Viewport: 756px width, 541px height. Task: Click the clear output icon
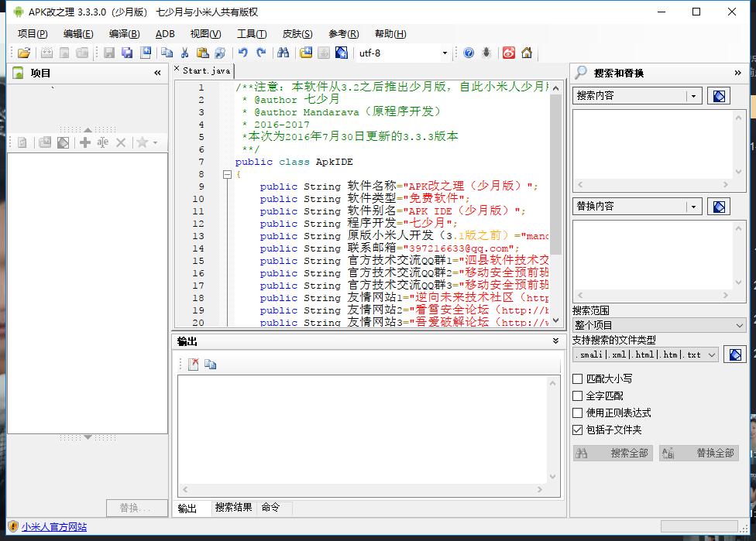193,365
